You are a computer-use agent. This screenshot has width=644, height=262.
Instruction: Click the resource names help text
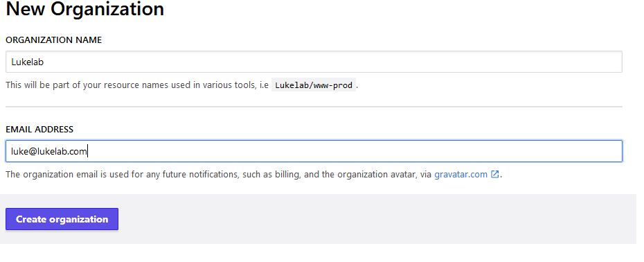(181, 85)
